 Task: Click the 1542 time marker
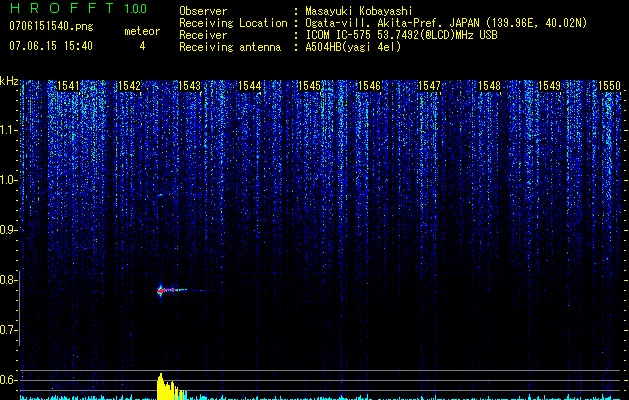point(130,85)
